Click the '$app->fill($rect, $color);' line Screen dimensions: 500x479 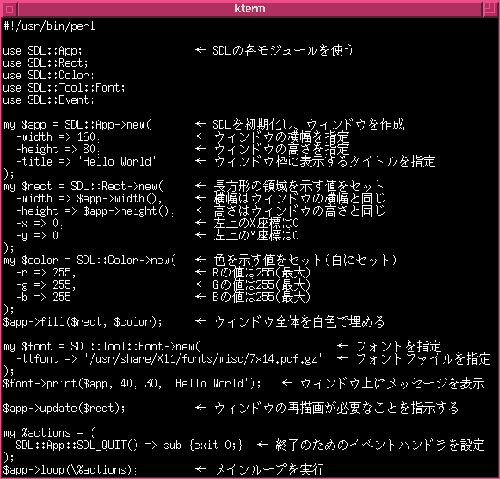tap(83, 322)
